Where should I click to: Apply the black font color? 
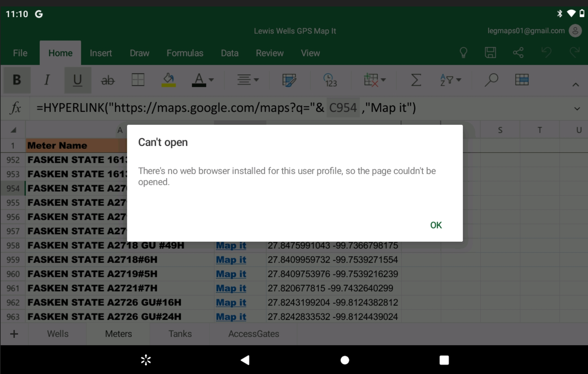(199, 80)
